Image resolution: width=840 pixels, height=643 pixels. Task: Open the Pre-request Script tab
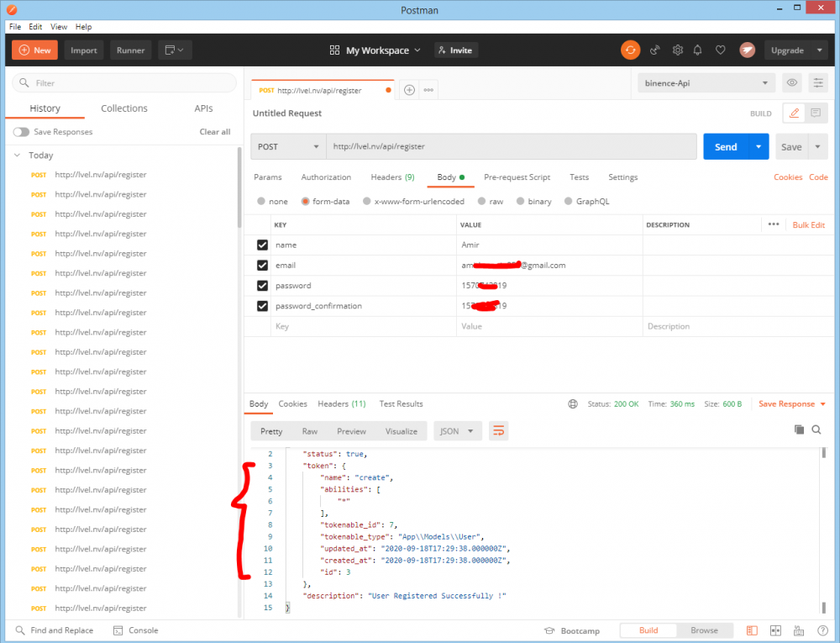[x=517, y=177]
